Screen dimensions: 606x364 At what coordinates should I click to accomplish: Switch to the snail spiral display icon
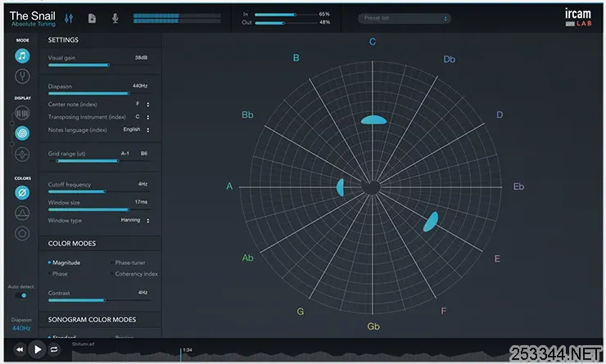tap(22, 133)
